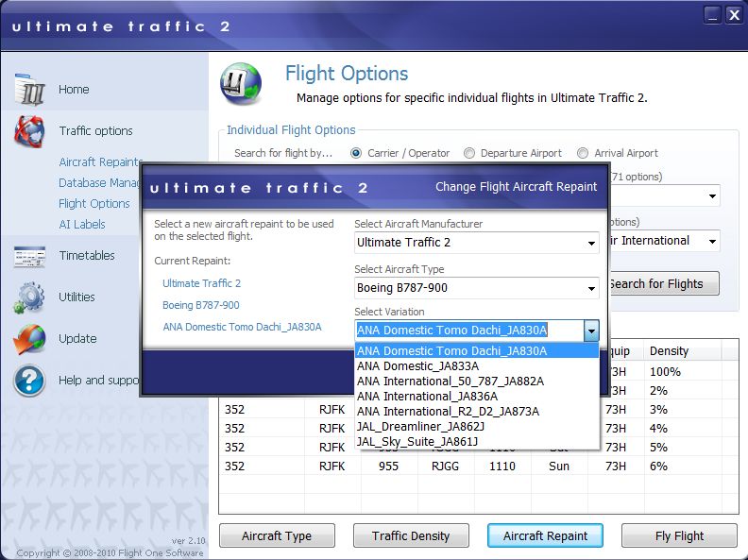Click the Sun day cell
The width and height of the screenshot is (748, 560).
tap(558, 466)
